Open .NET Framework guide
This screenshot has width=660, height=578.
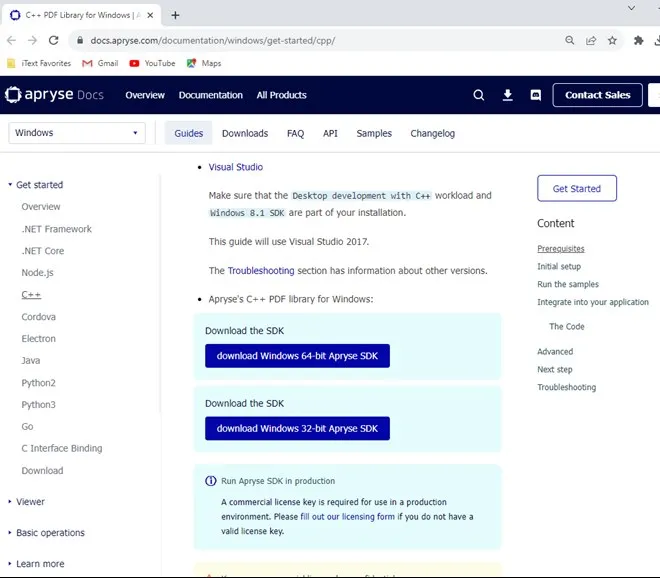pos(56,229)
